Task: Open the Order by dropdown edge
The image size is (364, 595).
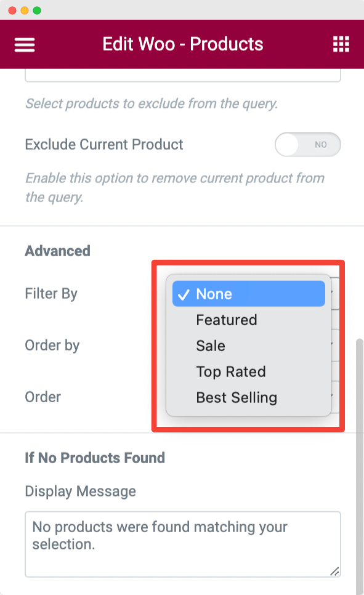Action: click(335, 345)
